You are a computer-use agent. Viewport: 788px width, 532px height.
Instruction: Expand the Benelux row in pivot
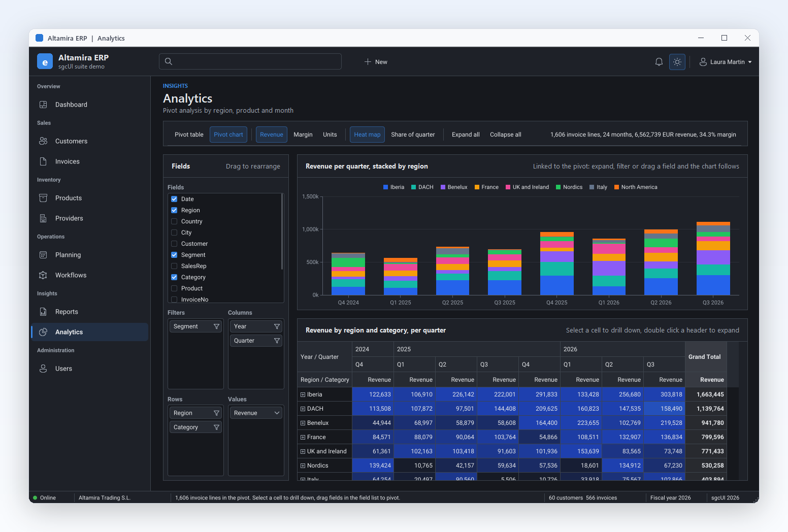pos(303,423)
